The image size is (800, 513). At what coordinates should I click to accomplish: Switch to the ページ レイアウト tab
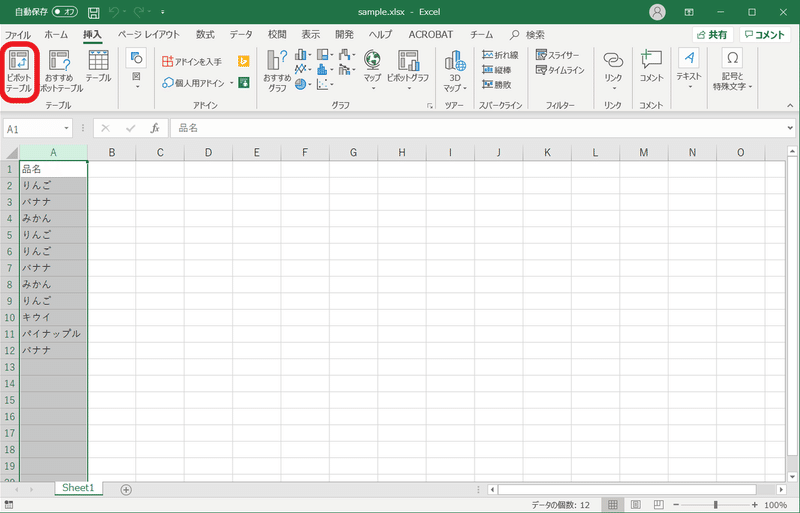tap(149, 35)
